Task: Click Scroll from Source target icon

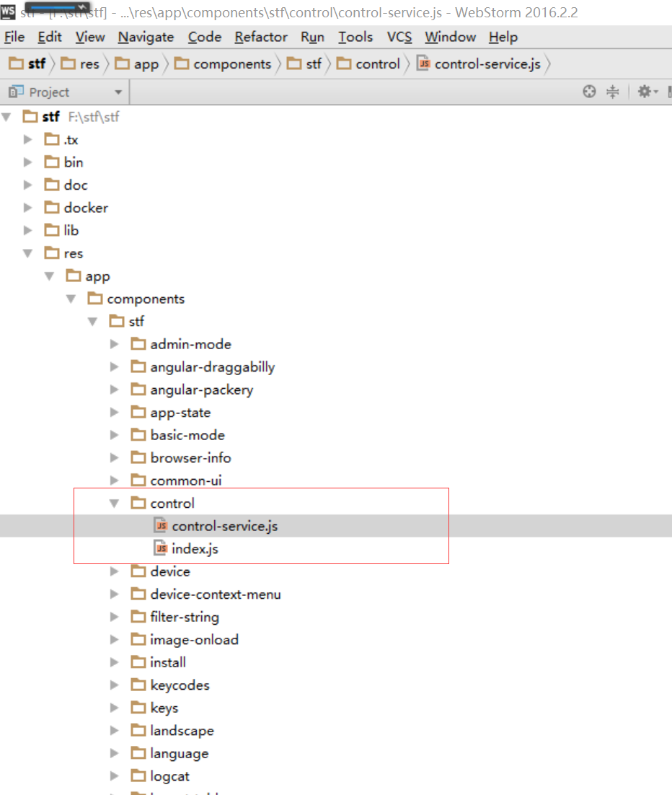Action: (589, 92)
